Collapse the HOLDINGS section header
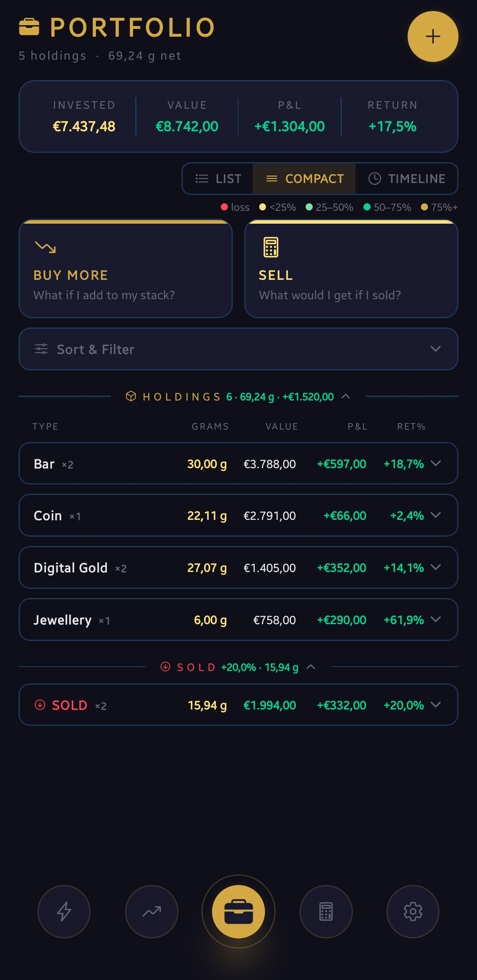This screenshot has width=477, height=980. pos(346,397)
